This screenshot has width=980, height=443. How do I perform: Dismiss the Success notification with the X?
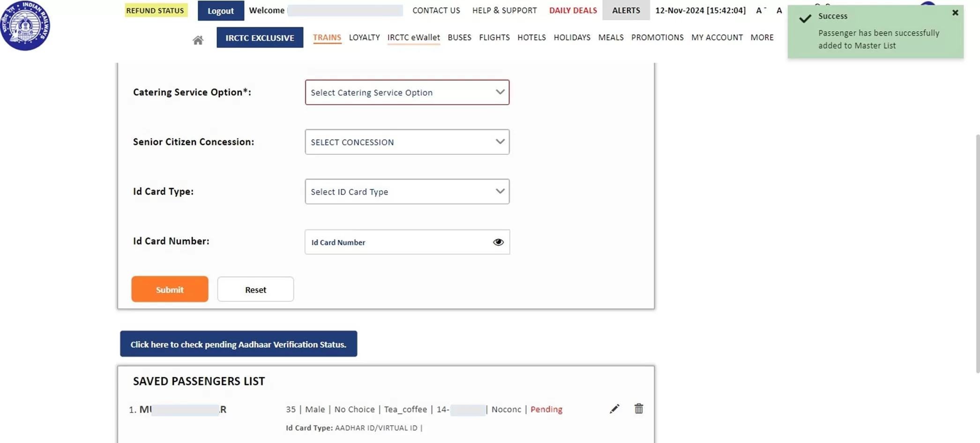(x=955, y=13)
